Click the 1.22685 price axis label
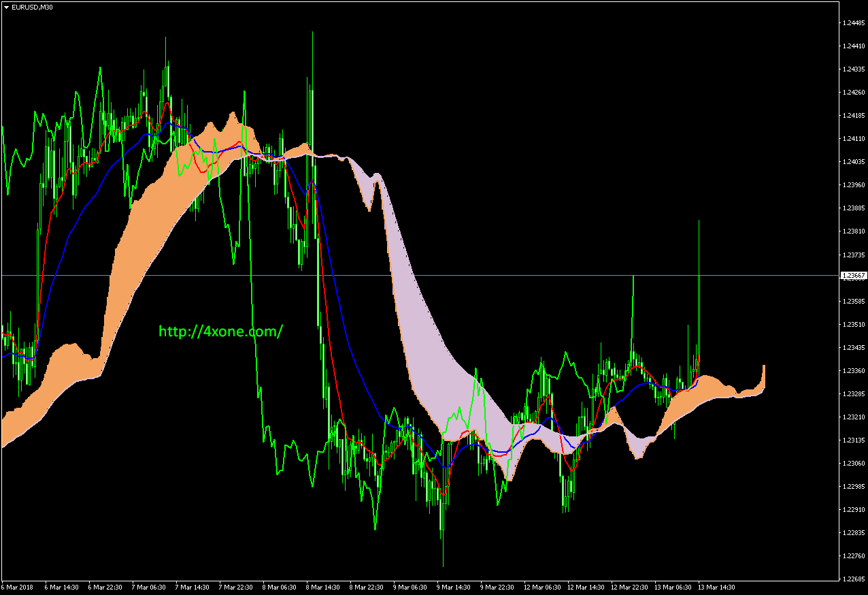 click(x=853, y=579)
